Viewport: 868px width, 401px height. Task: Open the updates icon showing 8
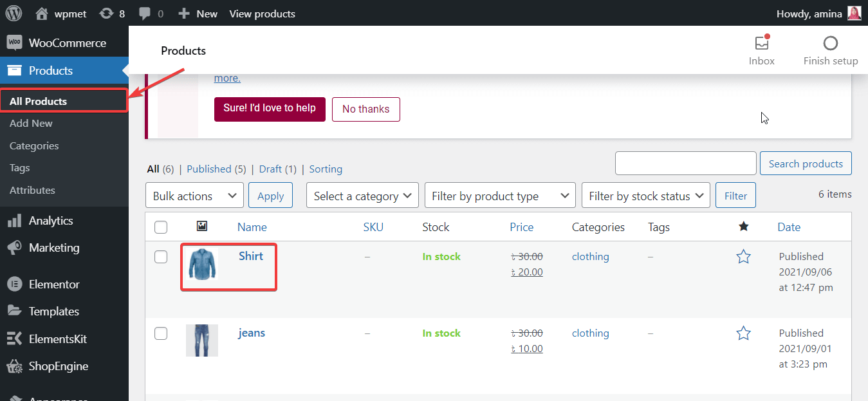[x=106, y=14]
